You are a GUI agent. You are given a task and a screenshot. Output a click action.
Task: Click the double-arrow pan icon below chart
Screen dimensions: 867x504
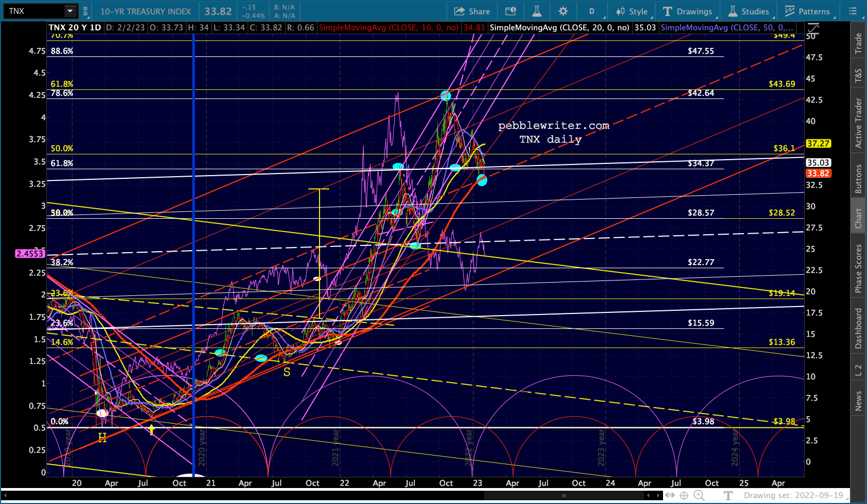tap(669, 495)
